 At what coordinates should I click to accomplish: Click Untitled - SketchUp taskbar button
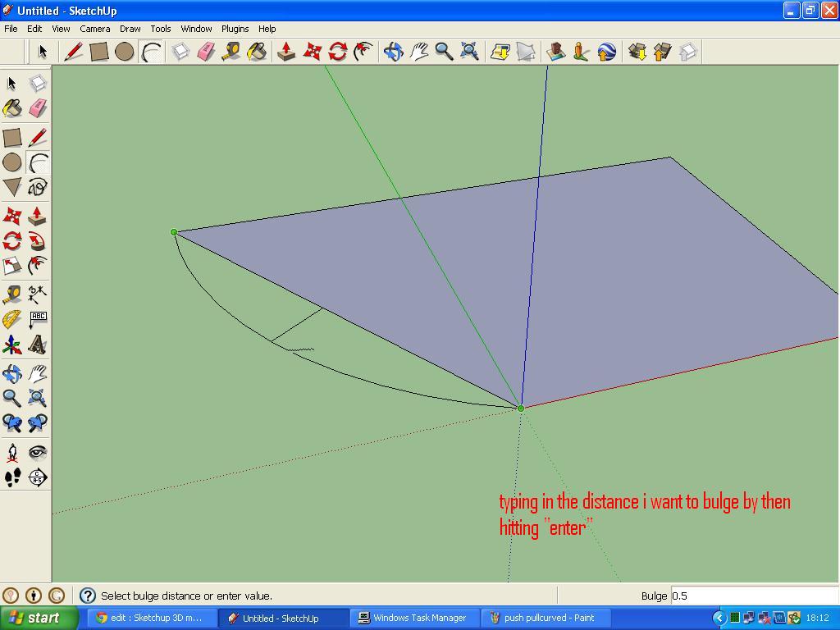coord(282,618)
